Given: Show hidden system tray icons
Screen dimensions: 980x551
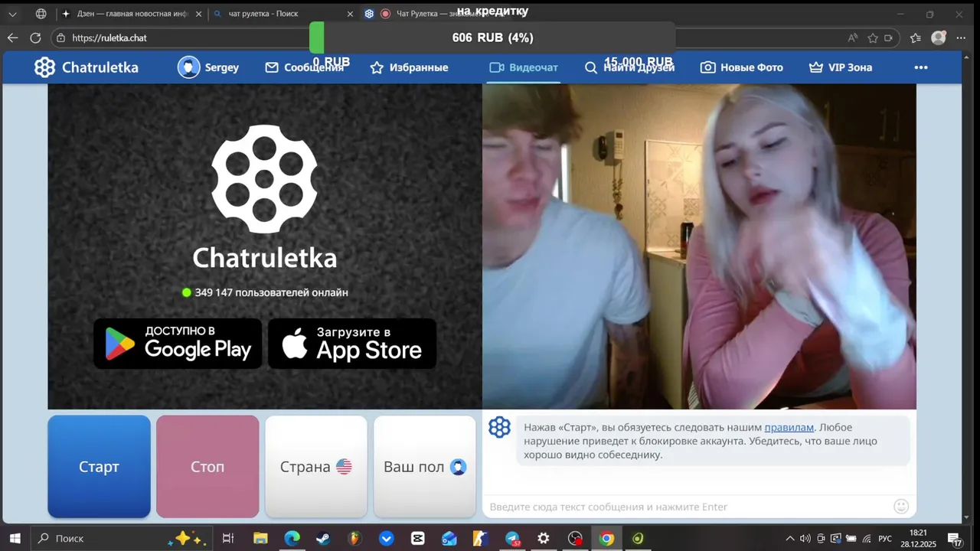Looking at the screenshot, I should (x=790, y=539).
